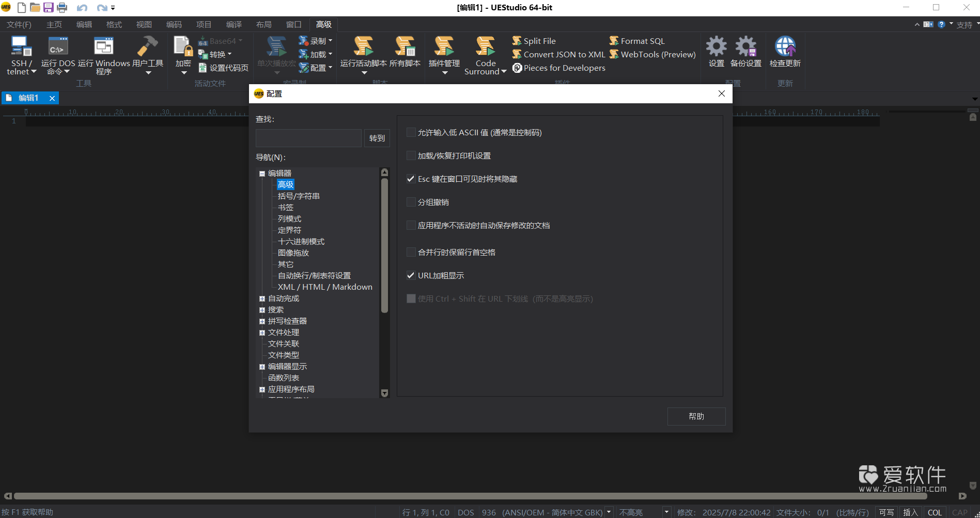Open Pieces for Developers plugin

pyautogui.click(x=558, y=68)
